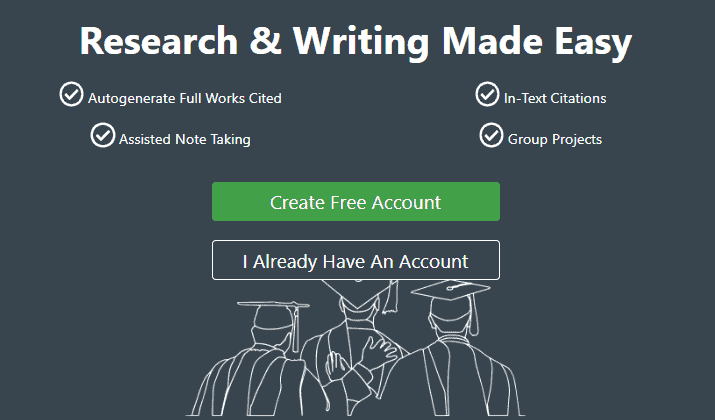
Task: Click the word Research in the heading
Action: pos(159,41)
